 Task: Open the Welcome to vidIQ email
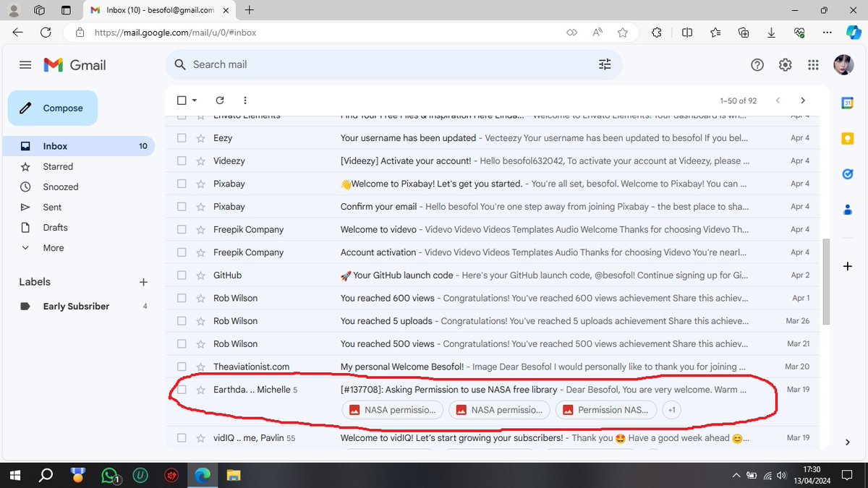click(492, 438)
